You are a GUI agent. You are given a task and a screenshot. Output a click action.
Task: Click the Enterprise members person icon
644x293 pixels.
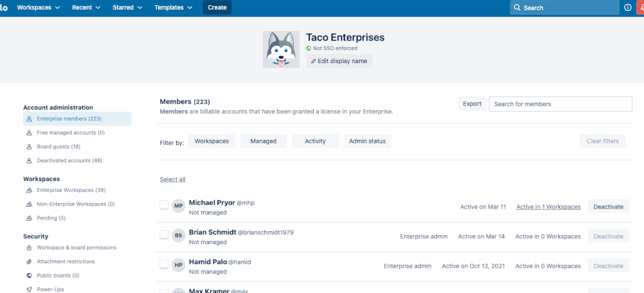29,119
